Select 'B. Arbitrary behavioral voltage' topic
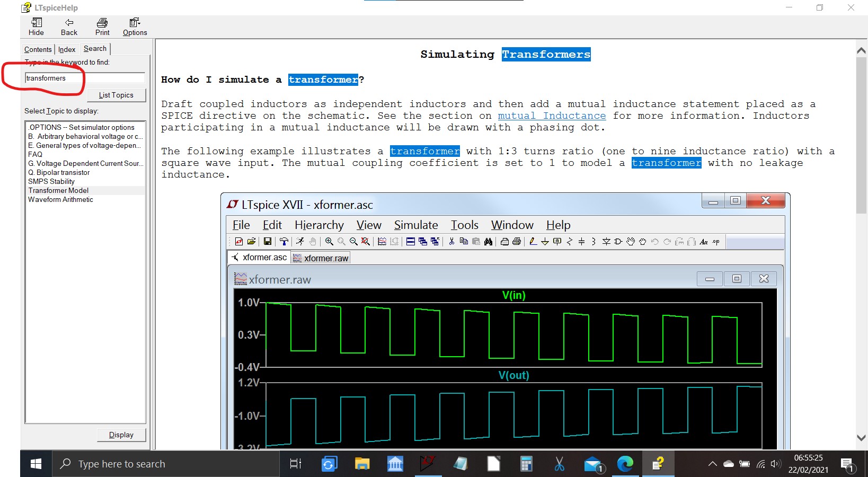The image size is (868, 477). click(x=85, y=136)
